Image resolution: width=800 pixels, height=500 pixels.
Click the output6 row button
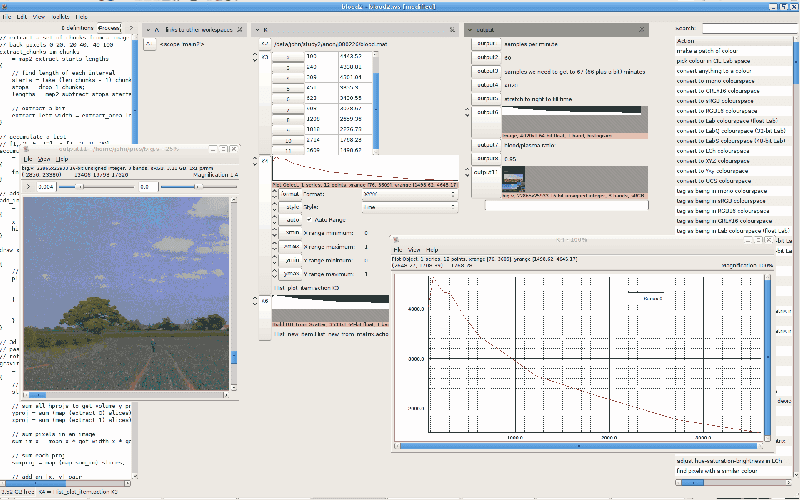487,113
